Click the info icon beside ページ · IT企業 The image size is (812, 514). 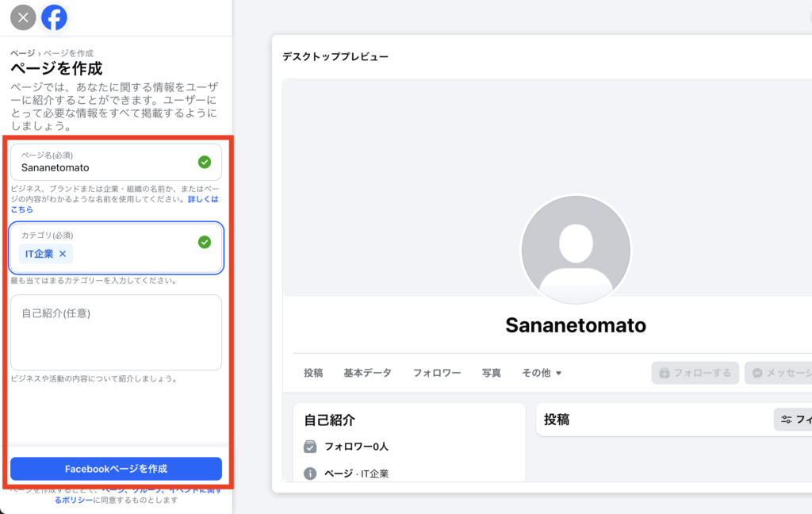coord(310,474)
